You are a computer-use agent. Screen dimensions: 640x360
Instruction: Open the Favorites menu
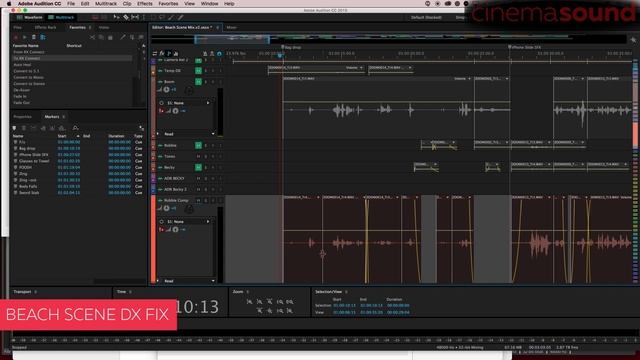click(168, 4)
